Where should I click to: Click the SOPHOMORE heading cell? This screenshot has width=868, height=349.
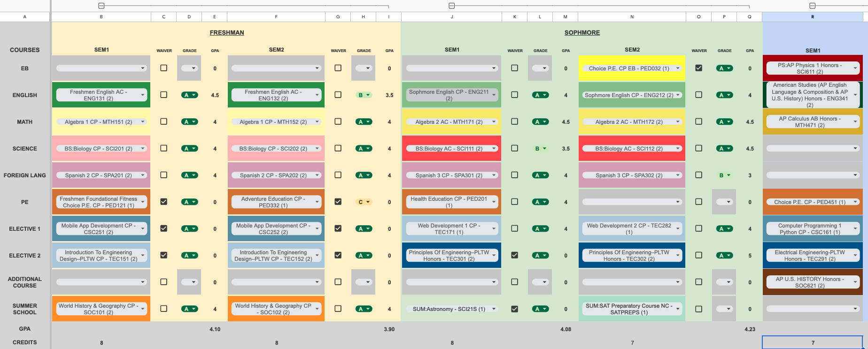(x=582, y=33)
